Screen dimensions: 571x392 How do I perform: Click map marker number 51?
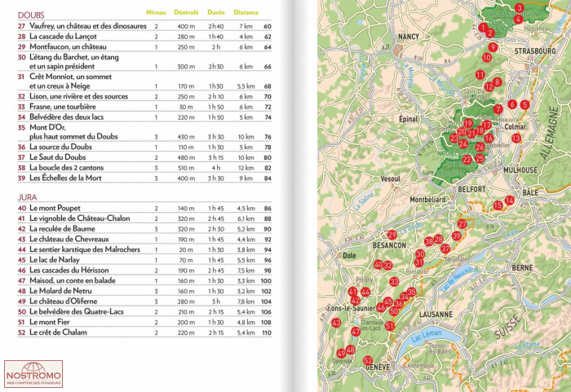click(x=390, y=326)
